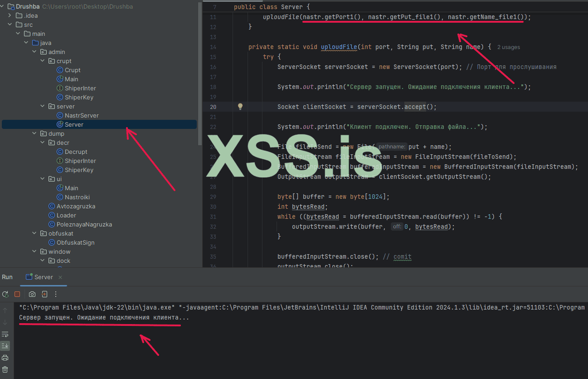Screen dimensions: 588x379
Task: Click line number 31 in the gutter
Action: [214, 217]
